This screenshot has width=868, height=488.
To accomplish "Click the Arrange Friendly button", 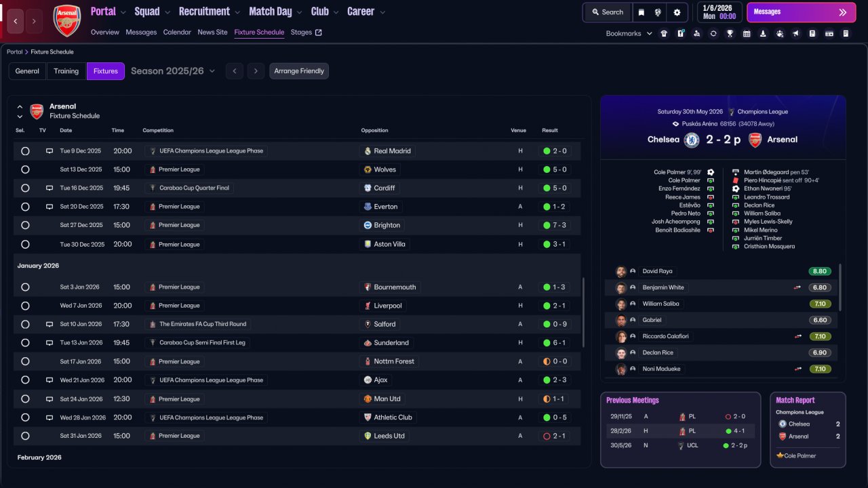I will coord(299,71).
